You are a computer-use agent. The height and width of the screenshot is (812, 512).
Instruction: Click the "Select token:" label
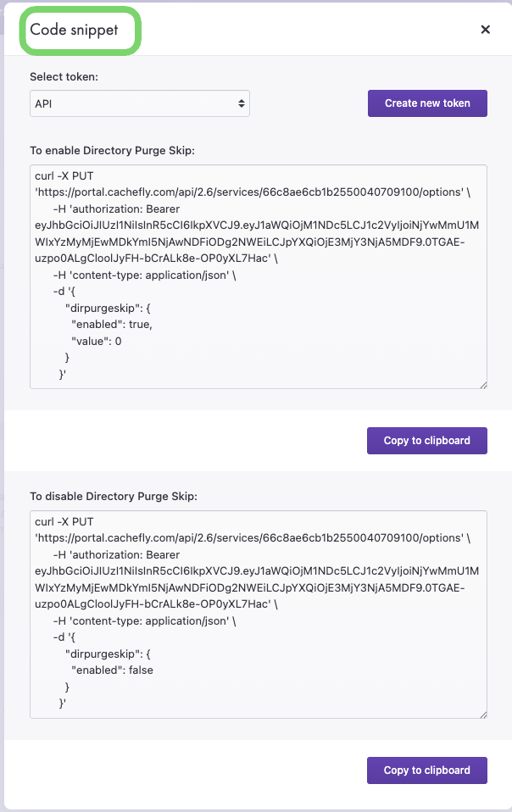tap(64, 77)
